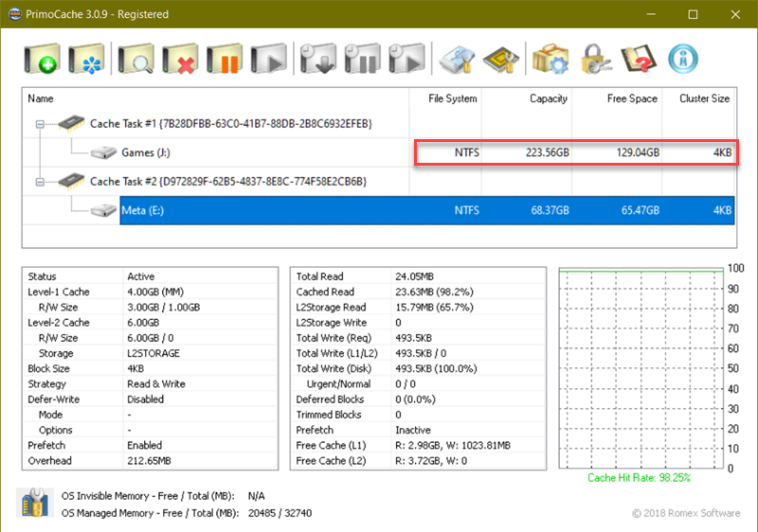Click the 68.37GB capacity cell
Screen dimensions: 758x532
click(x=550, y=210)
